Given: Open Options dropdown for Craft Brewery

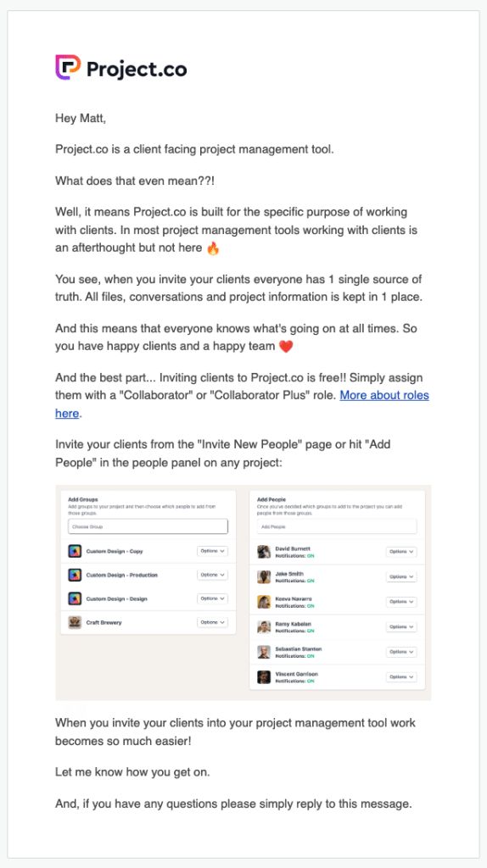Looking at the screenshot, I should click(212, 623).
